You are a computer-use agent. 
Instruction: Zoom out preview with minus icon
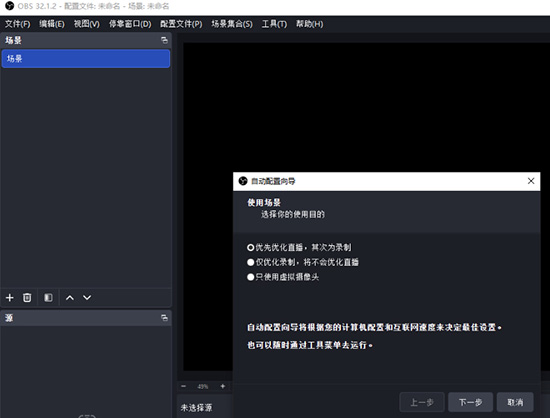pyautogui.click(x=183, y=386)
